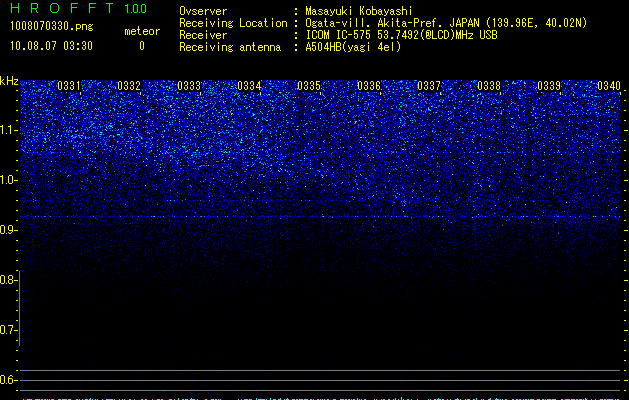Click the 0339 time marker
The image size is (629, 400).
[x=549, y=86]
